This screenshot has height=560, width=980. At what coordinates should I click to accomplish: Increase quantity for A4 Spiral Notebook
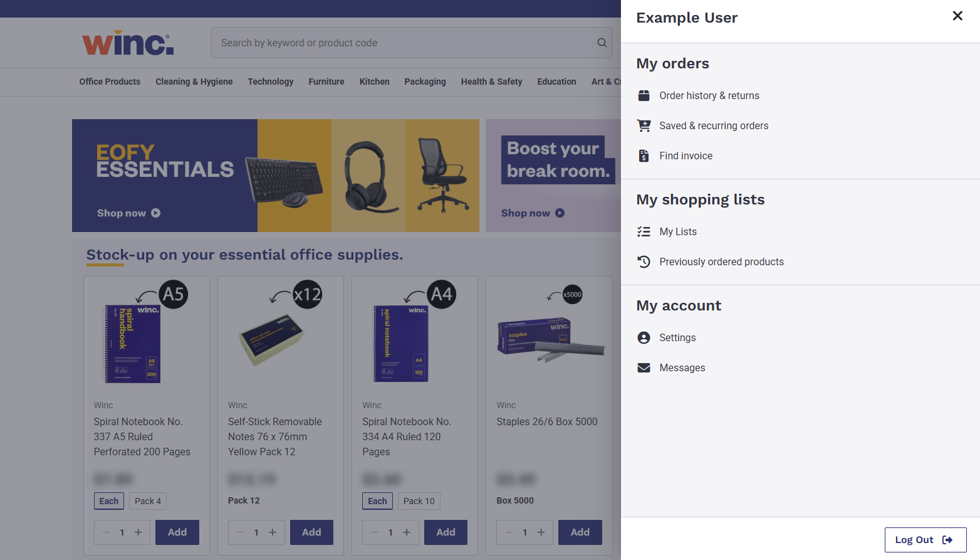pyautogui.click(x=407, y=532)
